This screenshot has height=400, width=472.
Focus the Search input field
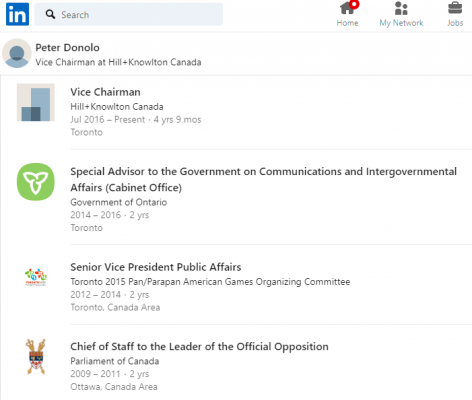[129, 14]
